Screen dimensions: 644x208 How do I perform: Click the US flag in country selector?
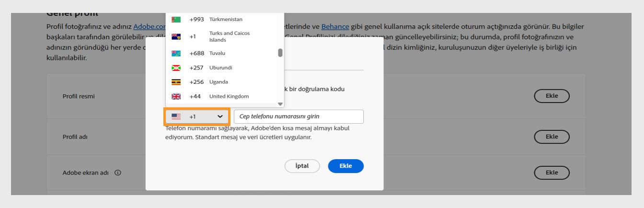click(x=175, y=116)
